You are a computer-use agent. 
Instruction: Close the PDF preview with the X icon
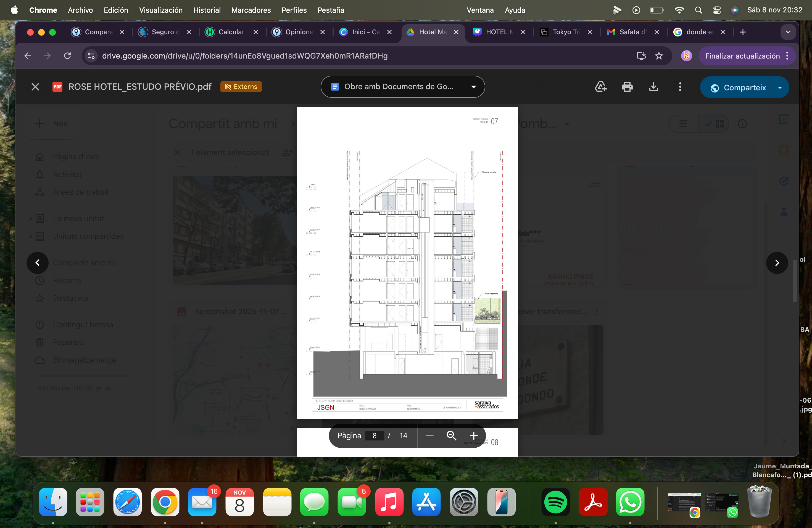click(x=35, y=87)
